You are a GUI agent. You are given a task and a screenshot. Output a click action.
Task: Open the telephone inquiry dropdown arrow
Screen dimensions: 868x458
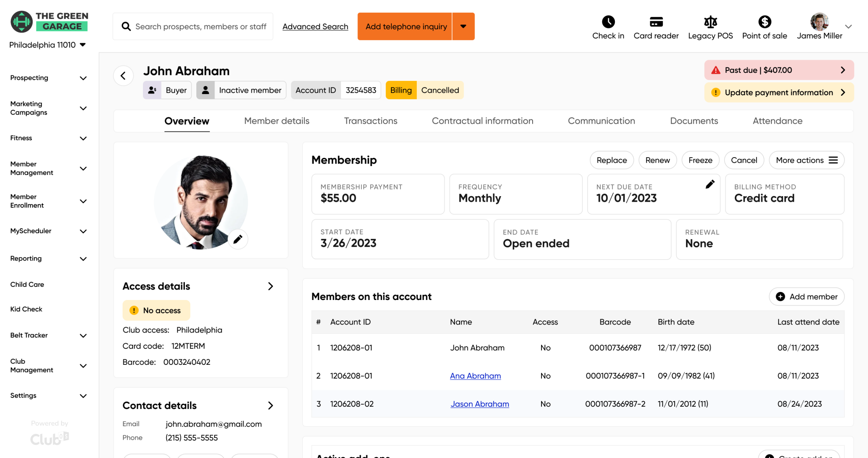click(463, 26)
